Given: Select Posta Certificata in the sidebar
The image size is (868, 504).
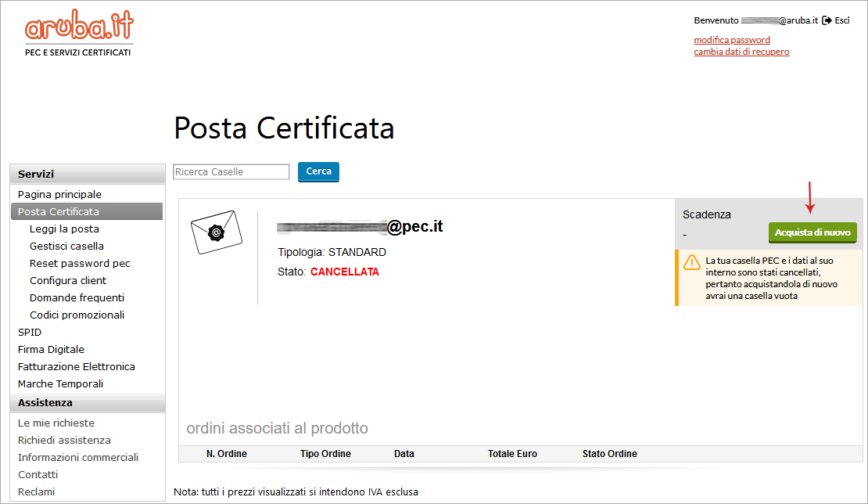Looking at the screenshot, I should [59, 211].
